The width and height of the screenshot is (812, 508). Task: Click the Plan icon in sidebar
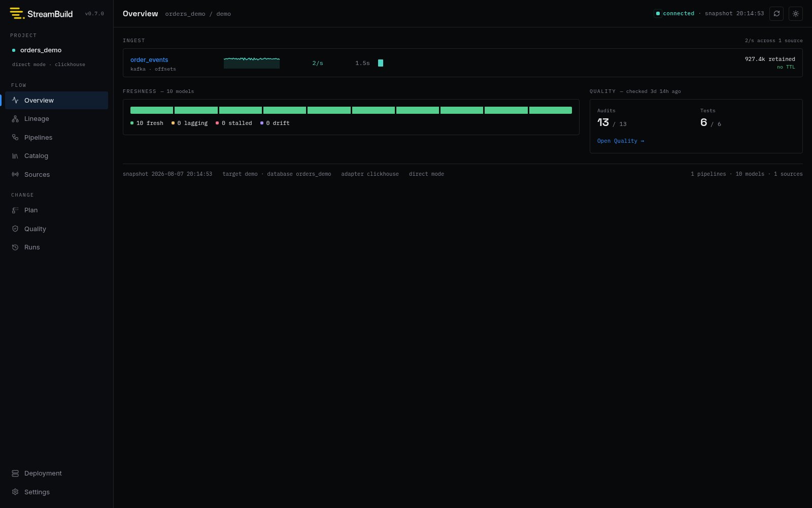tap(15, 210)
